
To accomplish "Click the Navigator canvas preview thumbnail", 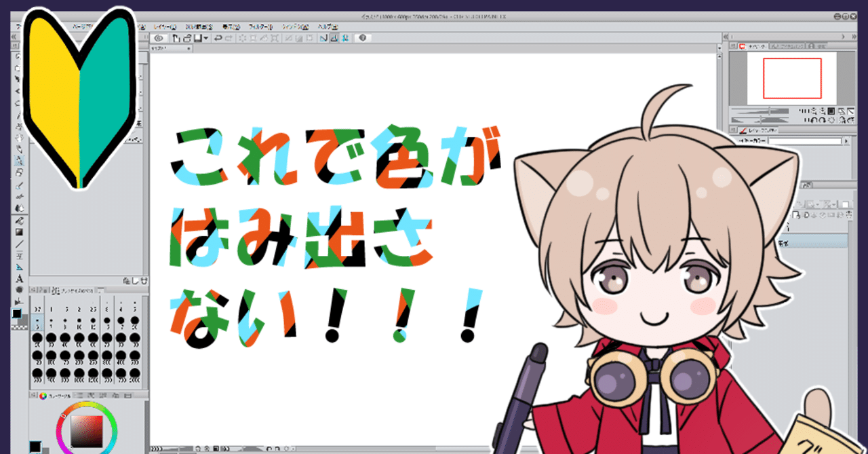I will (x=792, y=78).
